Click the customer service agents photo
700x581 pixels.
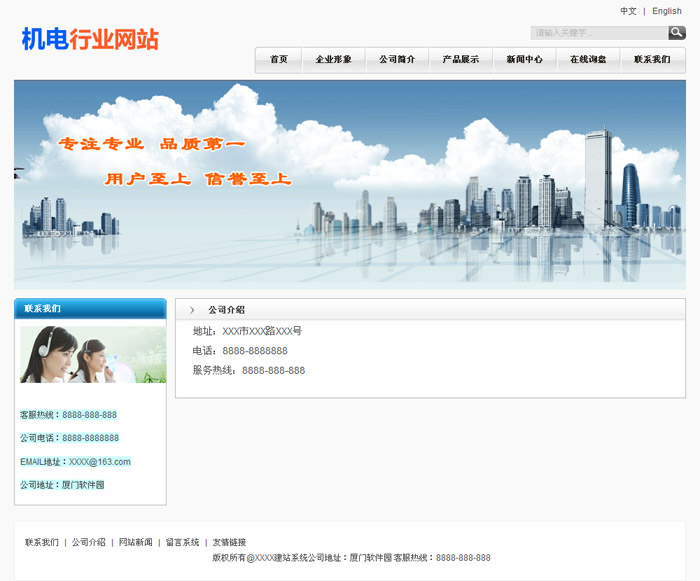pyautogui.click(x=93, y=355)
